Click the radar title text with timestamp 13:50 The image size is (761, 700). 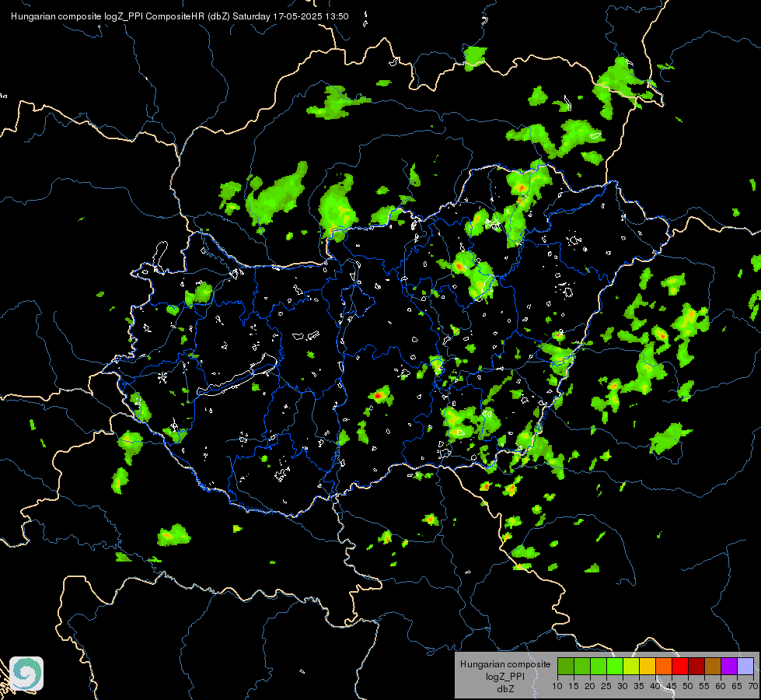pos(180,16)
